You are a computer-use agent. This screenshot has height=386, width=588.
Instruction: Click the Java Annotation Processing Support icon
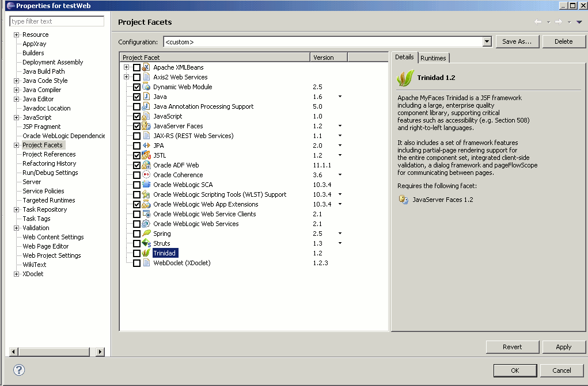click(146, 106)
